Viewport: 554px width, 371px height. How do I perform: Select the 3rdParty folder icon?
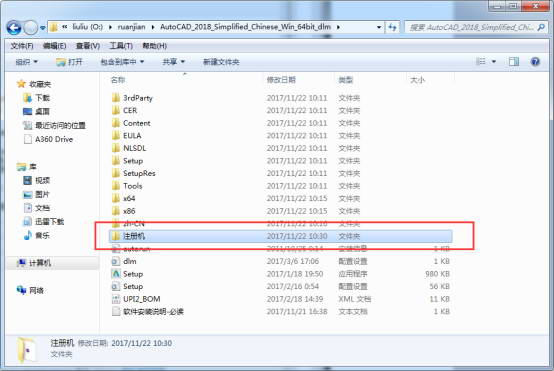pyautogui.click(x=116, y=98)
